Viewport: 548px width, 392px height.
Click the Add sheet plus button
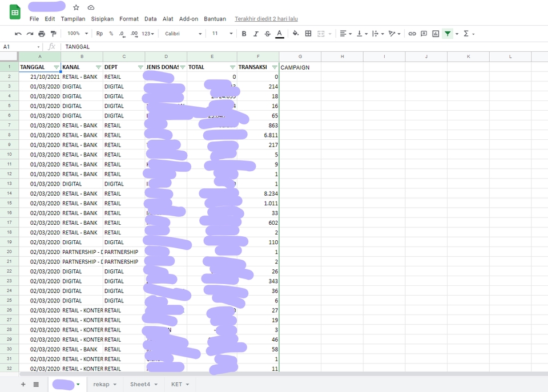(x=23, y=385)
